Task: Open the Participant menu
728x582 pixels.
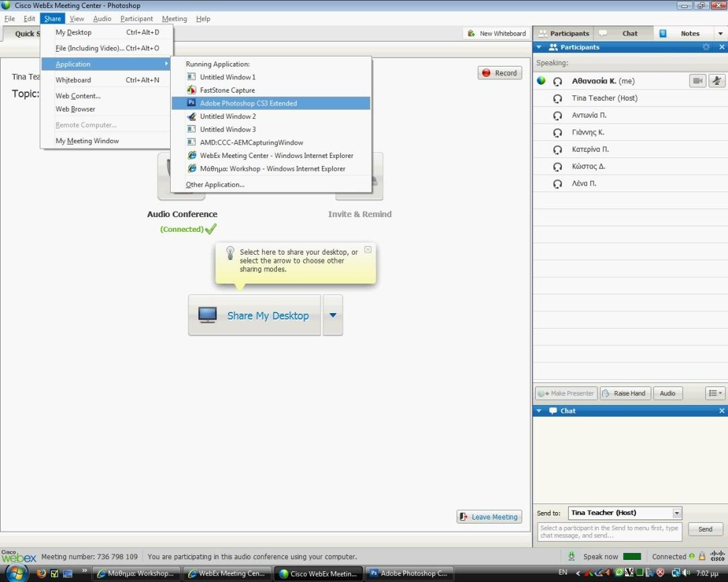Action: (x=136, y=19)
